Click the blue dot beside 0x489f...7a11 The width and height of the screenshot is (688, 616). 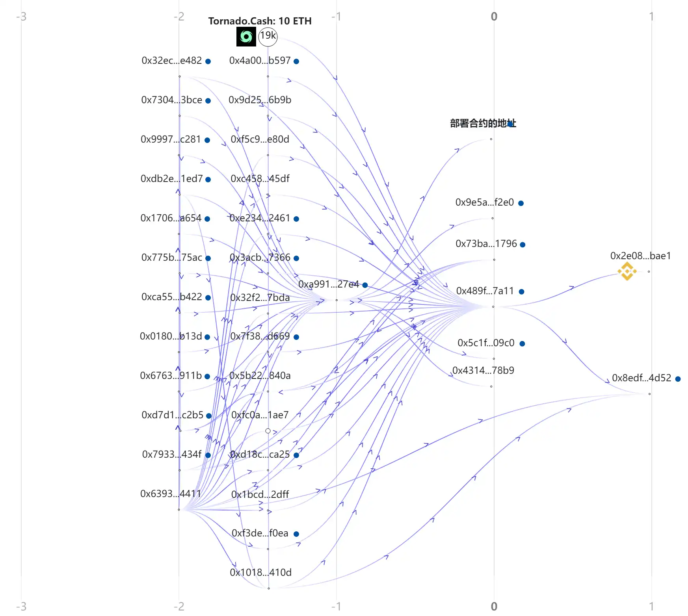tap(521, 292)
